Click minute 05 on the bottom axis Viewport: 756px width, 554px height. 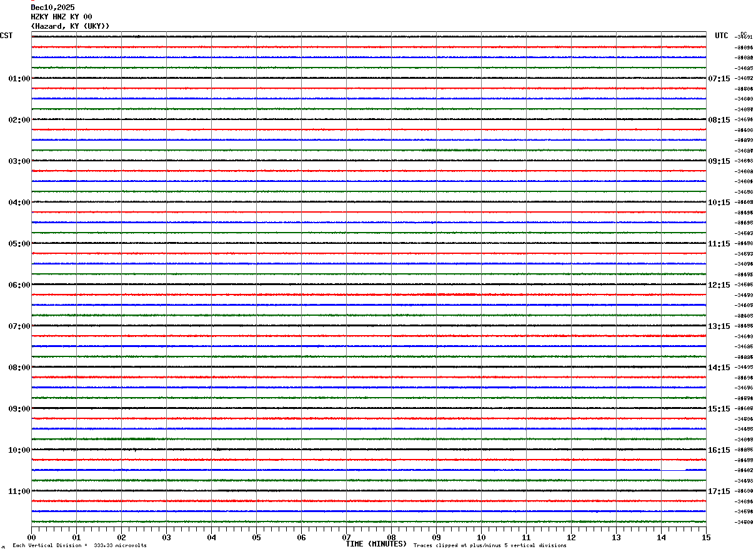click(256, 538)
